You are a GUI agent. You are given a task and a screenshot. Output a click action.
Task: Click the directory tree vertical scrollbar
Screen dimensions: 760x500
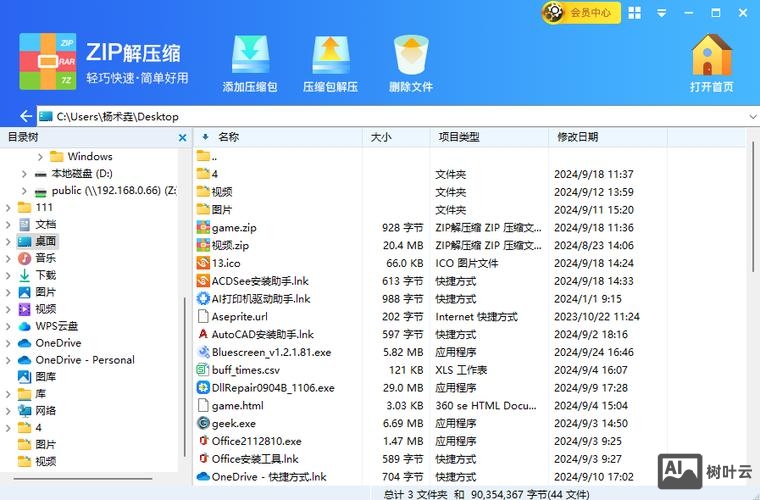pos(185,377)
